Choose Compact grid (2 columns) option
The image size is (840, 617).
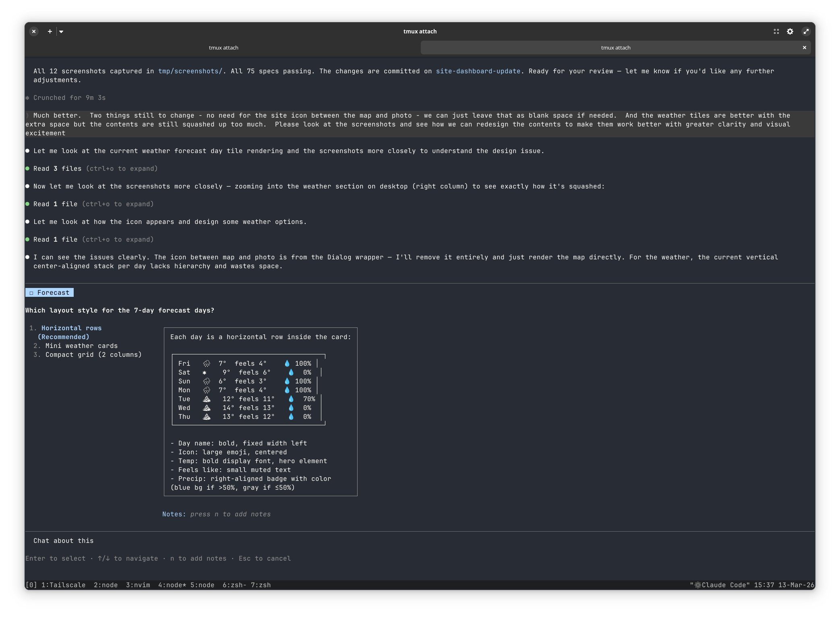click(93, 355)
